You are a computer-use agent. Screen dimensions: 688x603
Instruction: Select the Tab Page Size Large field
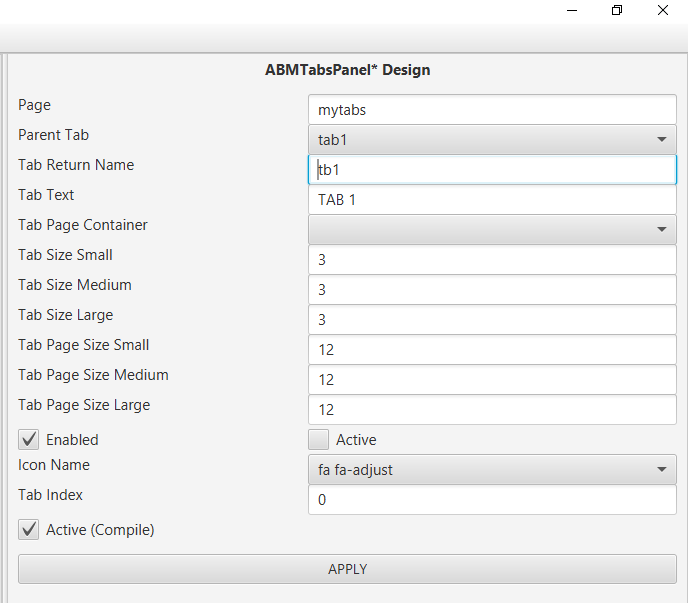[x=492, y=410]
